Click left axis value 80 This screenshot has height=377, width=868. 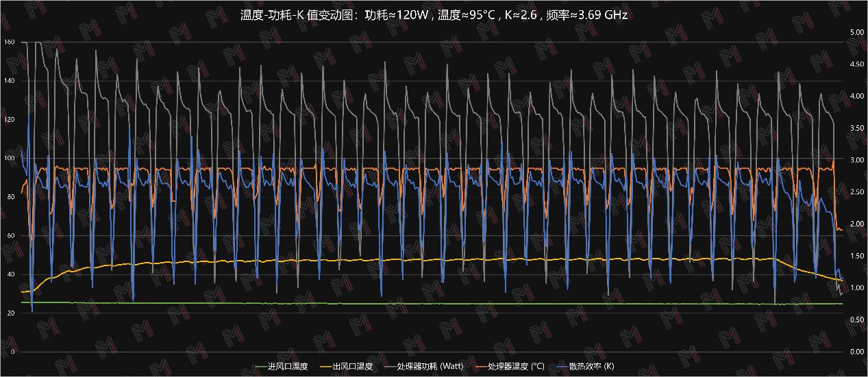click(11, 197)
